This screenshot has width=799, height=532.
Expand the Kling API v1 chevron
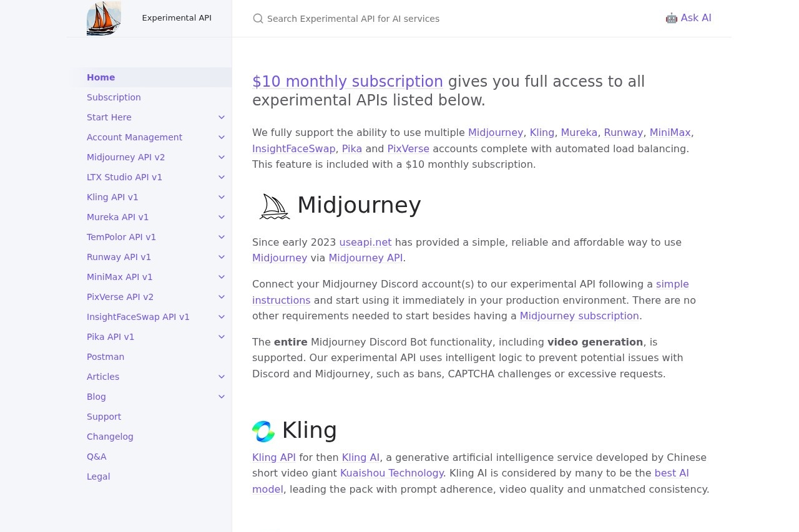coord(222,197)
